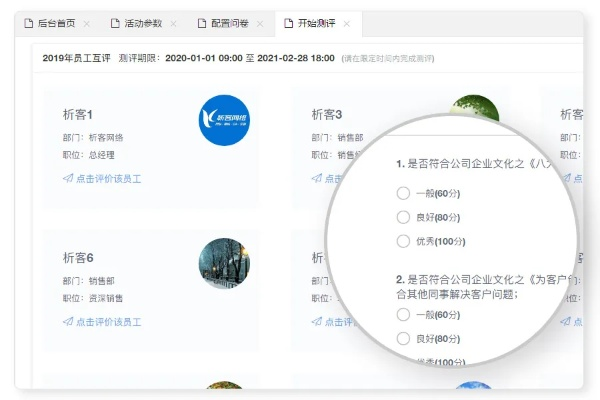Pick 良好(80分) for question 2

403,338
